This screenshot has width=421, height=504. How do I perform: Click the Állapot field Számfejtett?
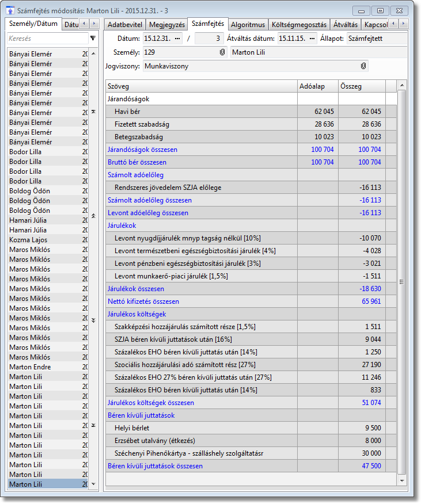click(x=377, y=39)
